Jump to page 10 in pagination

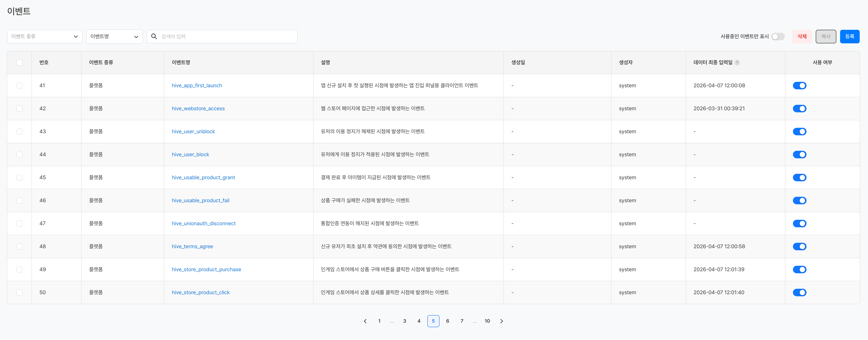[x=487, y=321]
